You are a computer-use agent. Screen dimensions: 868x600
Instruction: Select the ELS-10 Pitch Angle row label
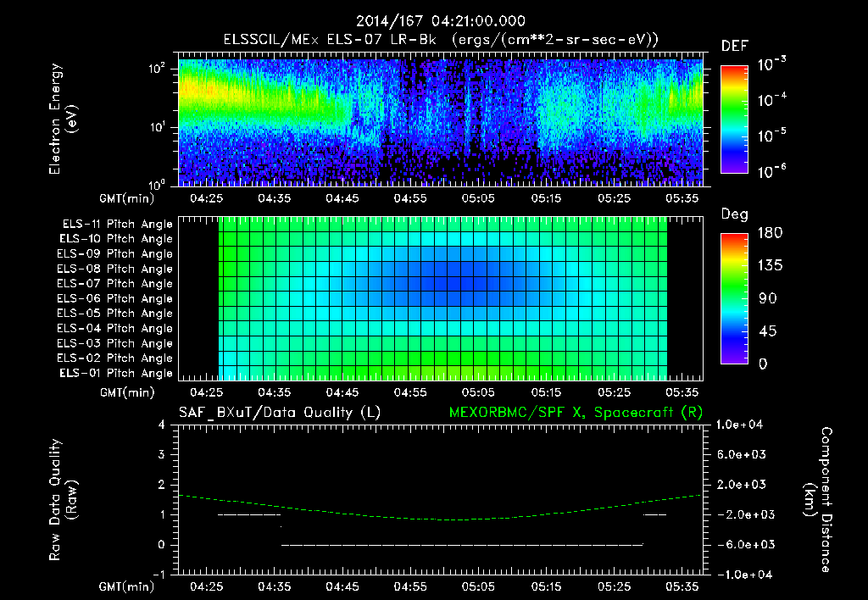116,239
